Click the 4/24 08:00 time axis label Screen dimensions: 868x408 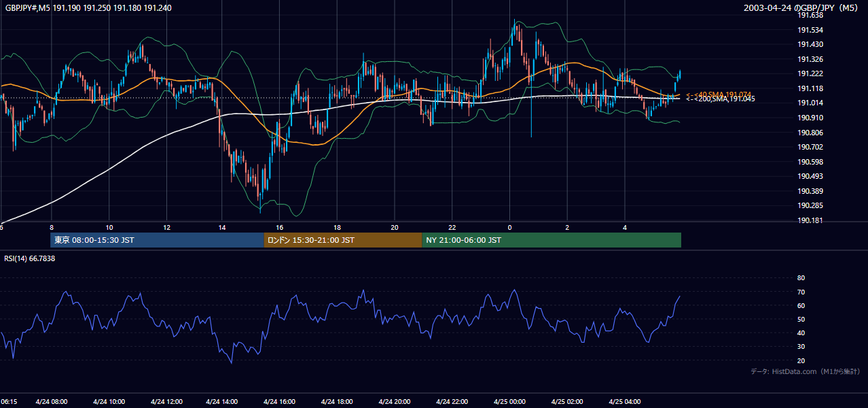coord(52,402)
